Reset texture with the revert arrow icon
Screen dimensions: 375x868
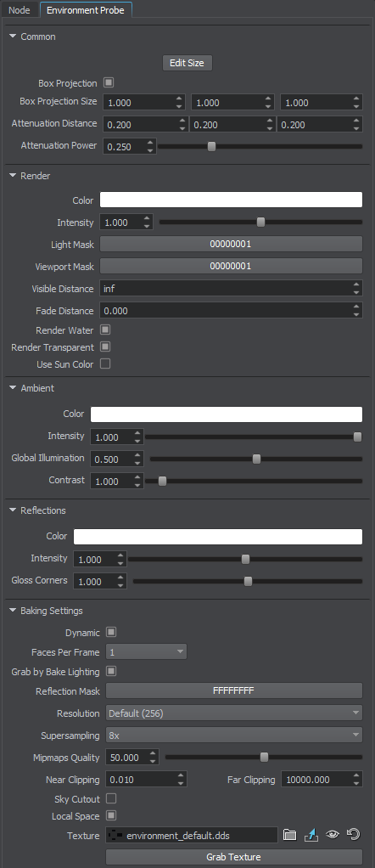coord(354,834)
